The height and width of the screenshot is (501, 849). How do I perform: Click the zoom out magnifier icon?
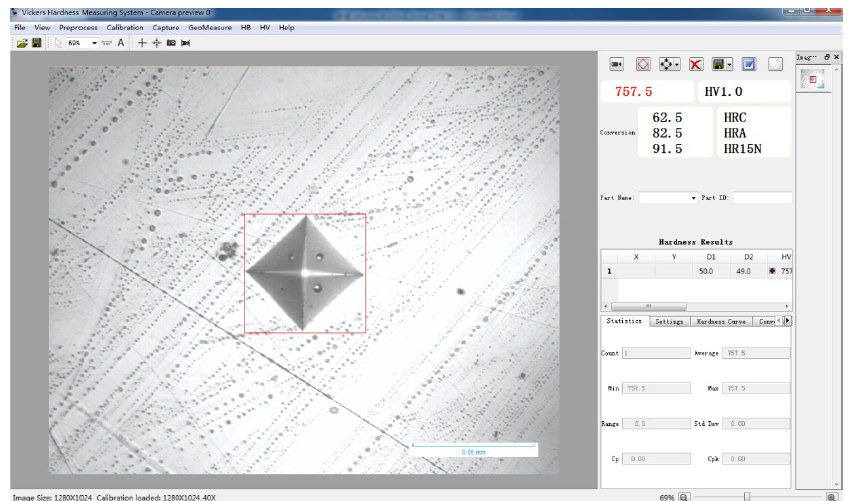pyautogui.click(x=684, y=497)
